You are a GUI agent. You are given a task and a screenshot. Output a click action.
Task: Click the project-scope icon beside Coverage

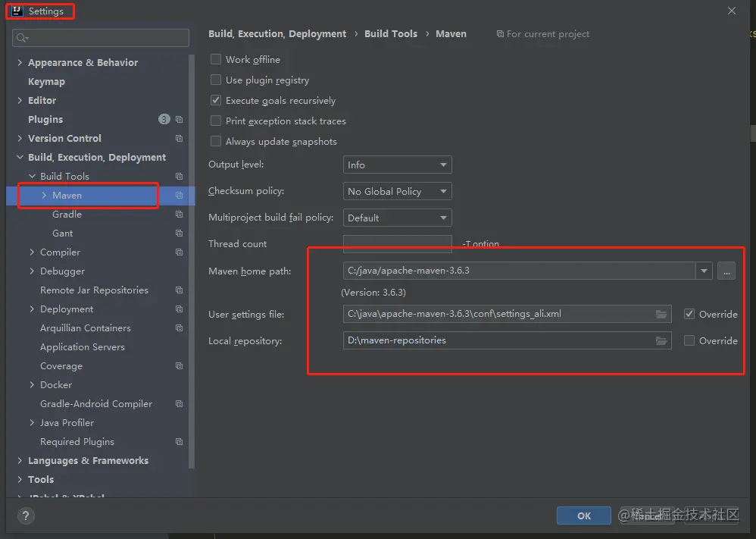179,366
